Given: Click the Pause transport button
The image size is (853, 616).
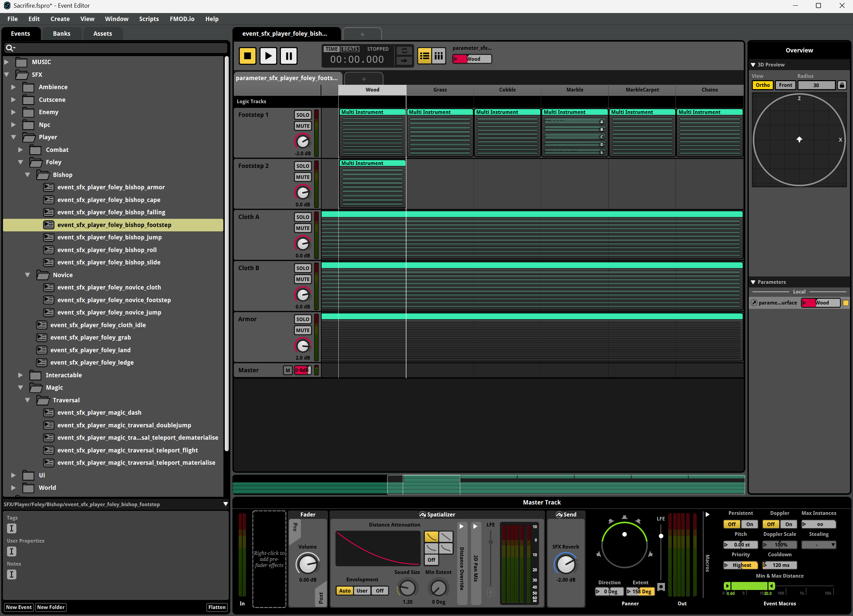Looking at the screenshot, I should click(289, 56).
